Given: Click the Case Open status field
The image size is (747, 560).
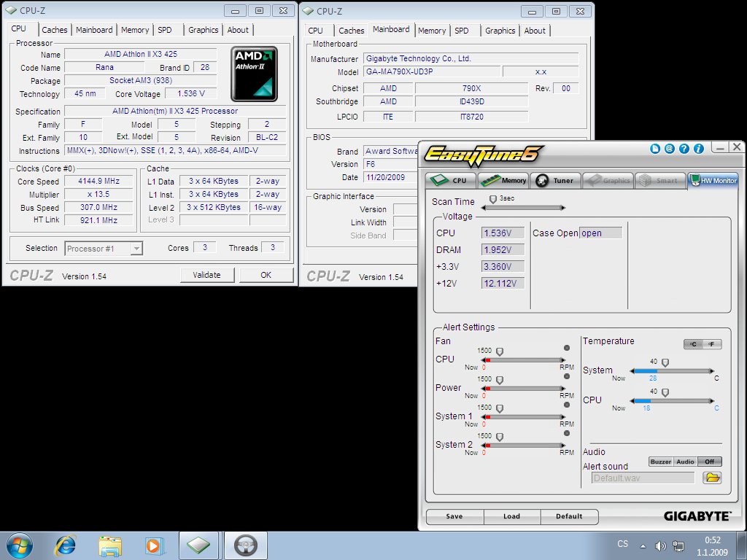Looking at the screenshot, I should [x=601, y=233].
